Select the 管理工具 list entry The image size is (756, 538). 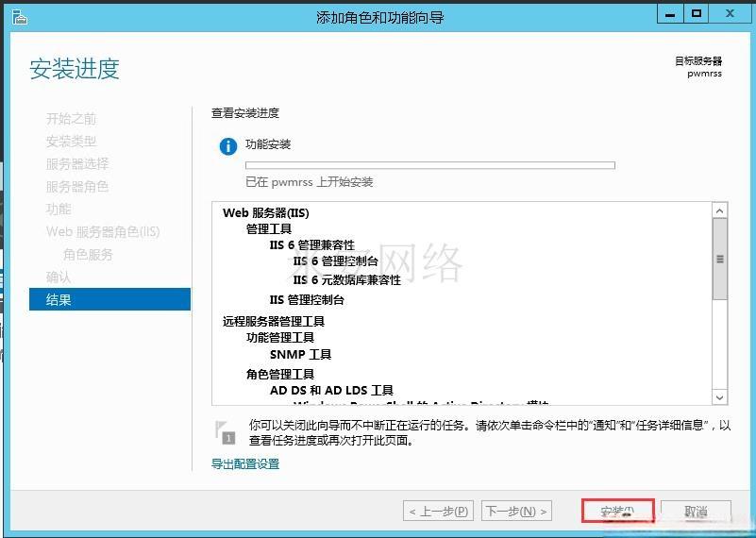(x=269, y=229)
